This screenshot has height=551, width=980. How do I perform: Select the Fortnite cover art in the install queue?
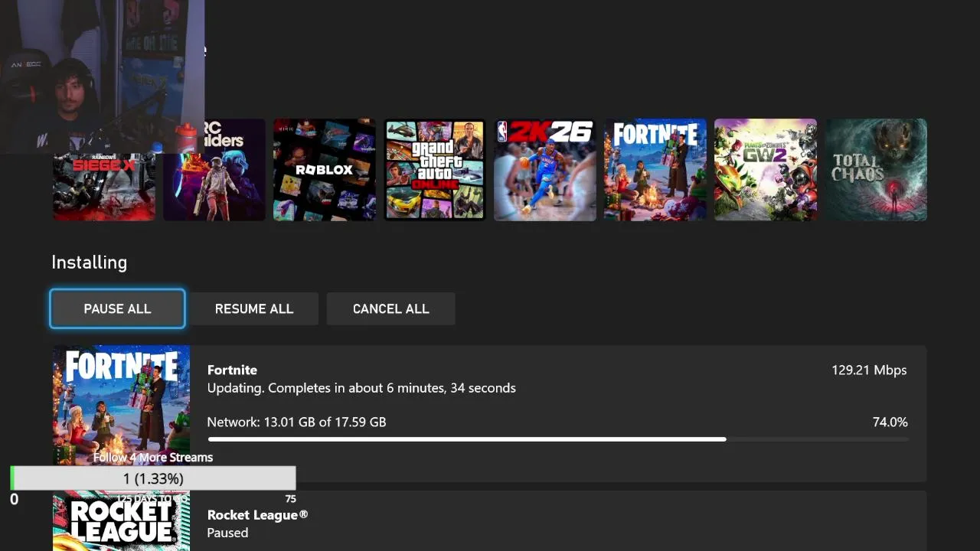pos(121,406)
